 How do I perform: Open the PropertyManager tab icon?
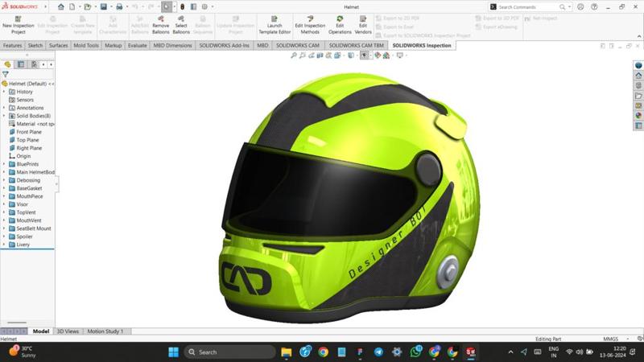coord(21,64)
